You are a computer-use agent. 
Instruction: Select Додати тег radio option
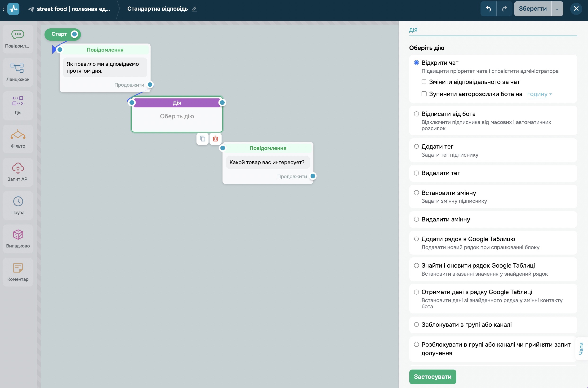click(x=416, y=146)
